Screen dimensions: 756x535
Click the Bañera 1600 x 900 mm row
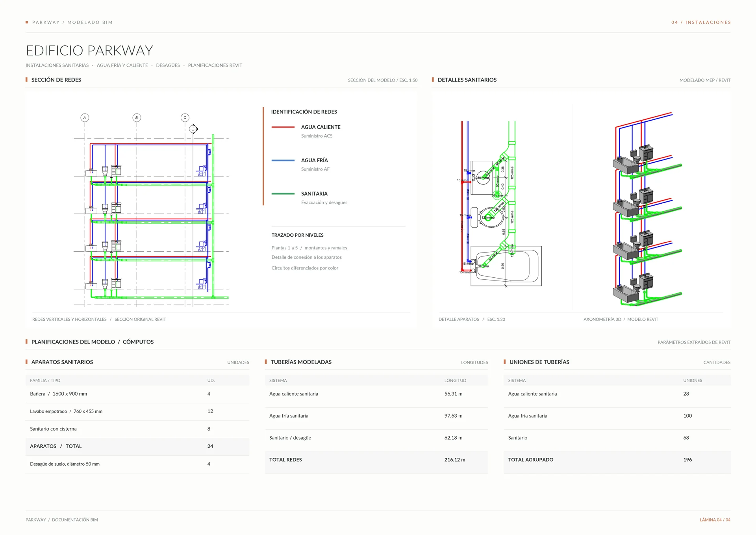(137, 394)
